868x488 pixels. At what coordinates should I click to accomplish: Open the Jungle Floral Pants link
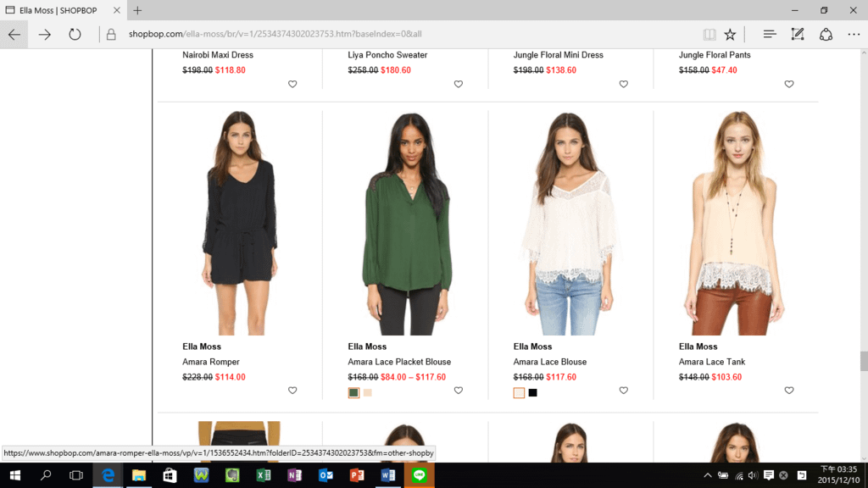click(x=715, y=55)
